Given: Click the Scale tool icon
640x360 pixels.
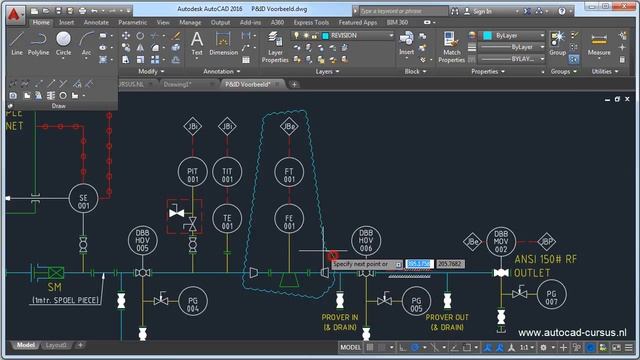Looking at the screenshot, I should [x=140, y=60].
